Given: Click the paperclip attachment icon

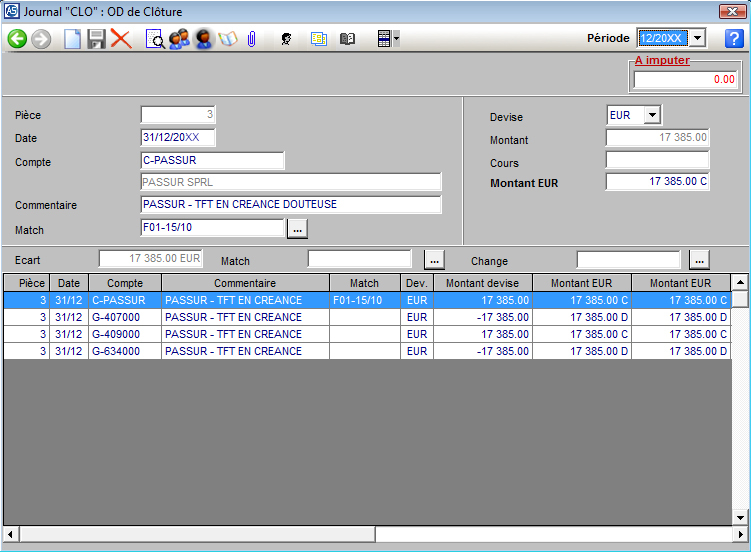Looking at the screenshot, I should (252, 39).
